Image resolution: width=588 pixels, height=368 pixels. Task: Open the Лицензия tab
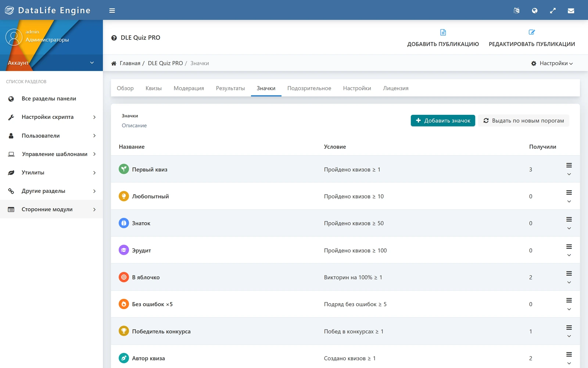tap(396, 88)
